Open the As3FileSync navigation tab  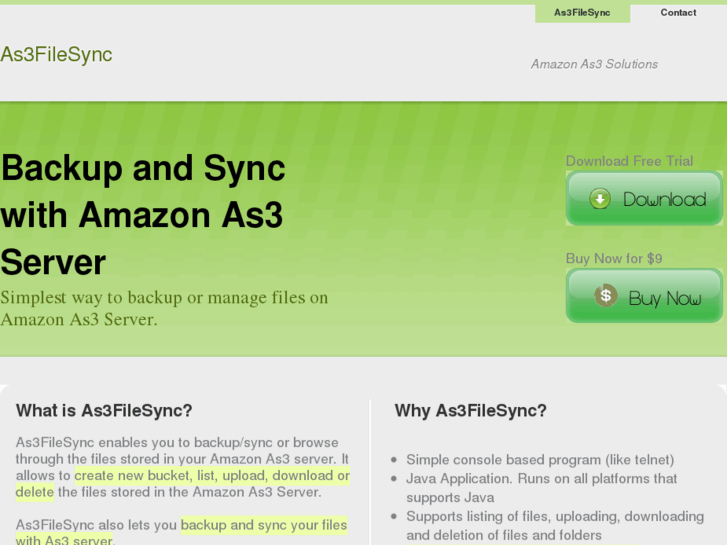click(x=582, y=13)
